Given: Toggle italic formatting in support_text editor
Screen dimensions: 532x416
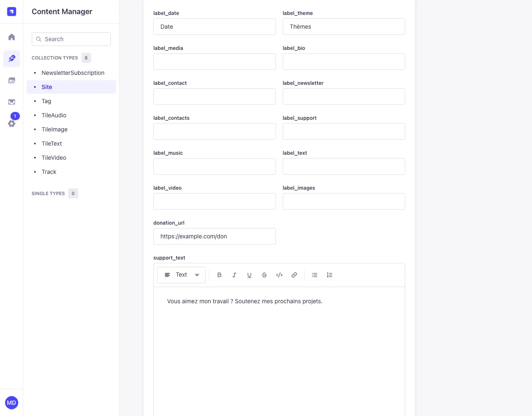Looking at the screenshot, I should click(234, 275).
